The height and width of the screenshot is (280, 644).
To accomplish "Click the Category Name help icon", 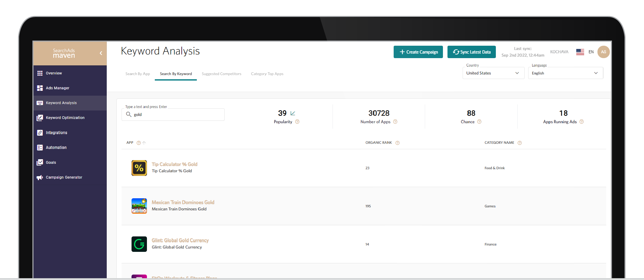I will point(520,143).
